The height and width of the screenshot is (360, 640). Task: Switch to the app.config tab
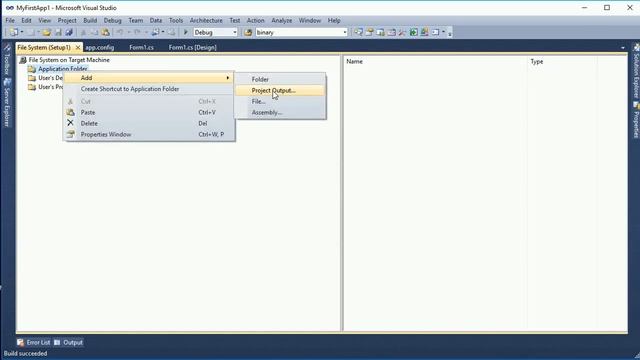coord(100,47)
